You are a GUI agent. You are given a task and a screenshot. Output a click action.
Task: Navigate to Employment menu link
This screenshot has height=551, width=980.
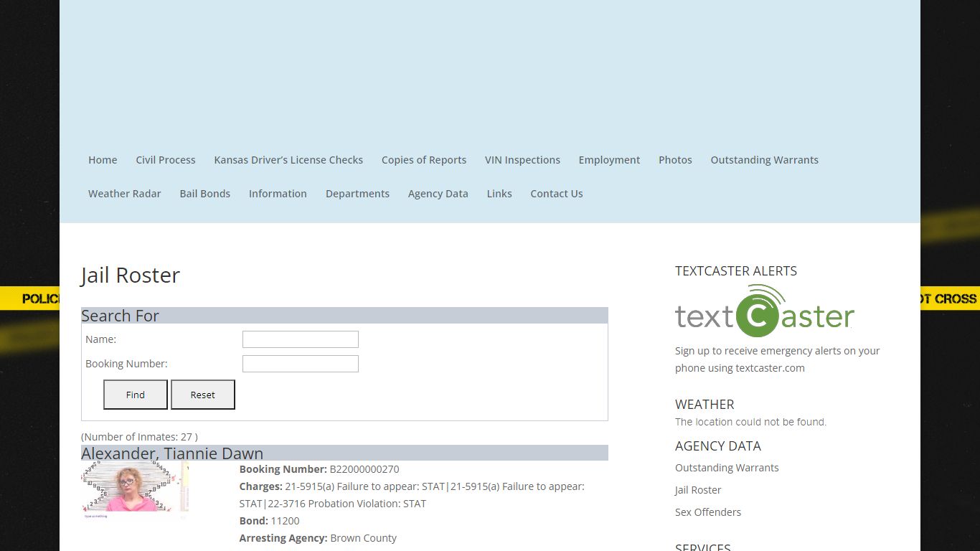(x=609, y=160)
